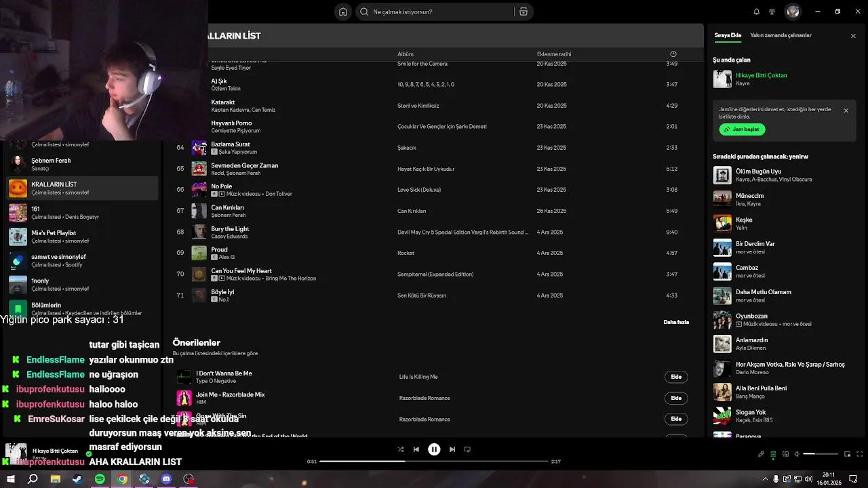Open the Friend Activity icon

772,12
